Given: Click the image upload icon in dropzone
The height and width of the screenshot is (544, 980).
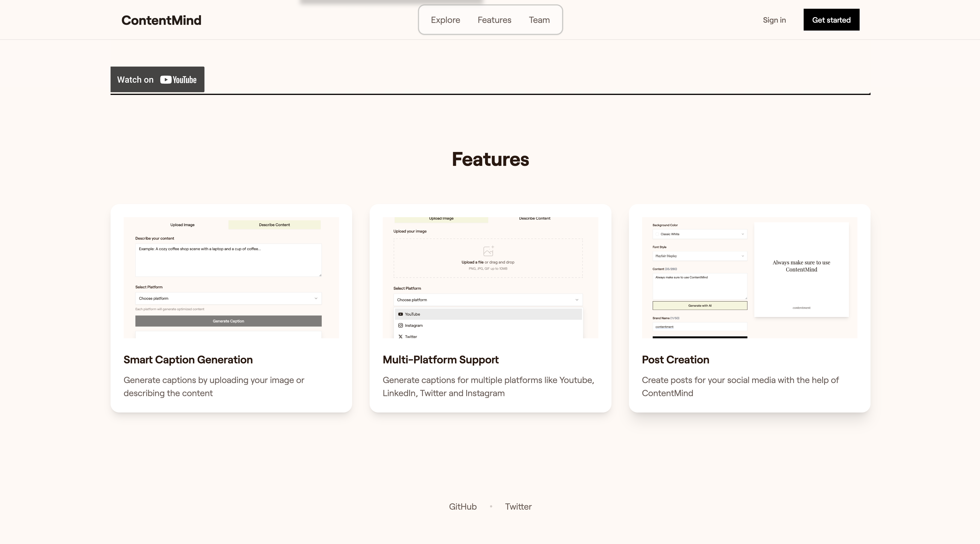Looking at the screenshot, I should tap(488, 251).
